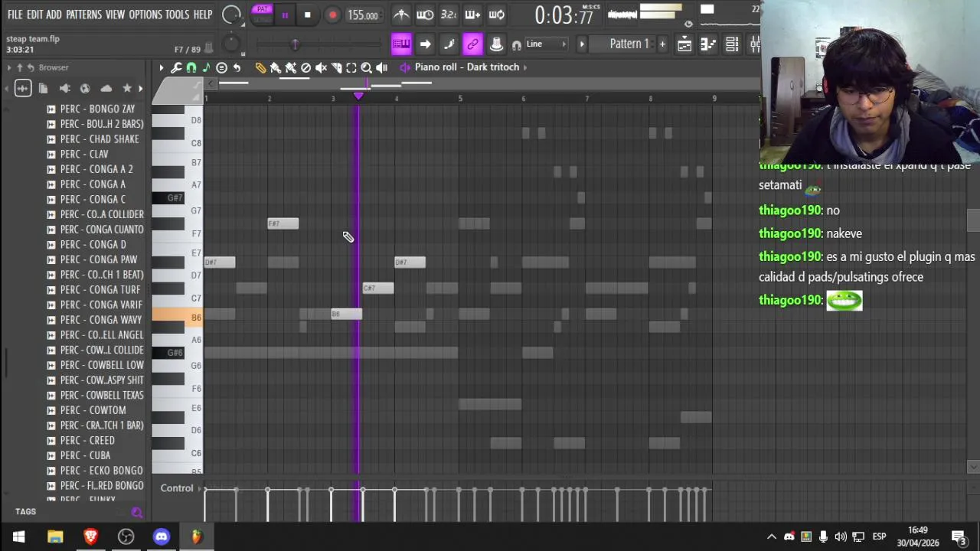
Task: Open the EDIT menu
Action: coord(34,15)
